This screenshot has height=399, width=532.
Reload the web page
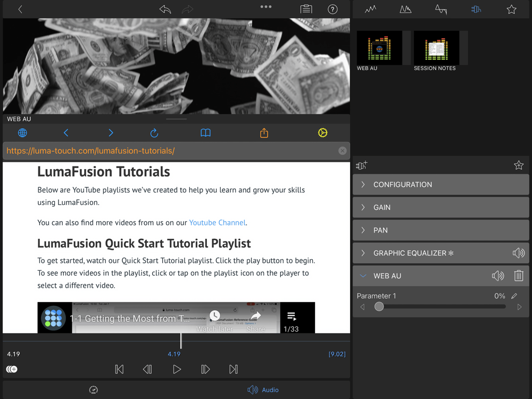click(x=154, y=132)
